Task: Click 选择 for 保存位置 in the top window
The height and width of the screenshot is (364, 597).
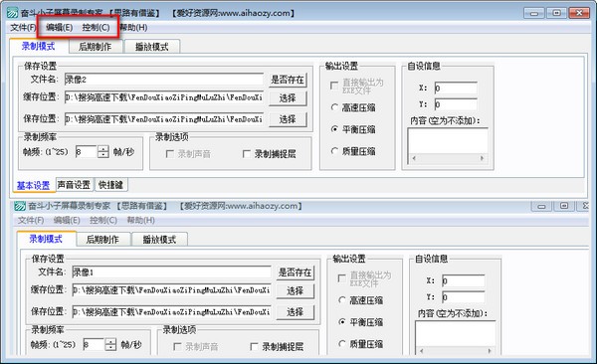Action: point(288,119)
